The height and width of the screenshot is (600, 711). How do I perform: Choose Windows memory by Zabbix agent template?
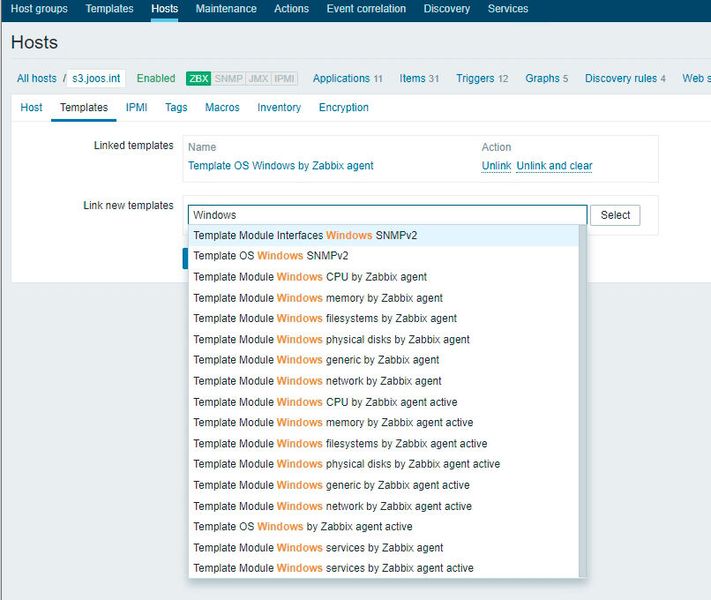point(384,298)
